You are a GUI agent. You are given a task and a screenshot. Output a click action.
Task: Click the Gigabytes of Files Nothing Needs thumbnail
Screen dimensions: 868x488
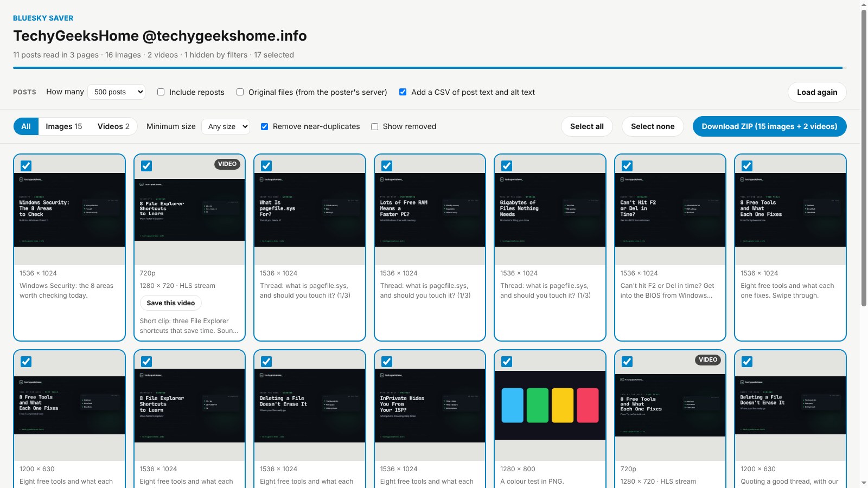[550, 210]
